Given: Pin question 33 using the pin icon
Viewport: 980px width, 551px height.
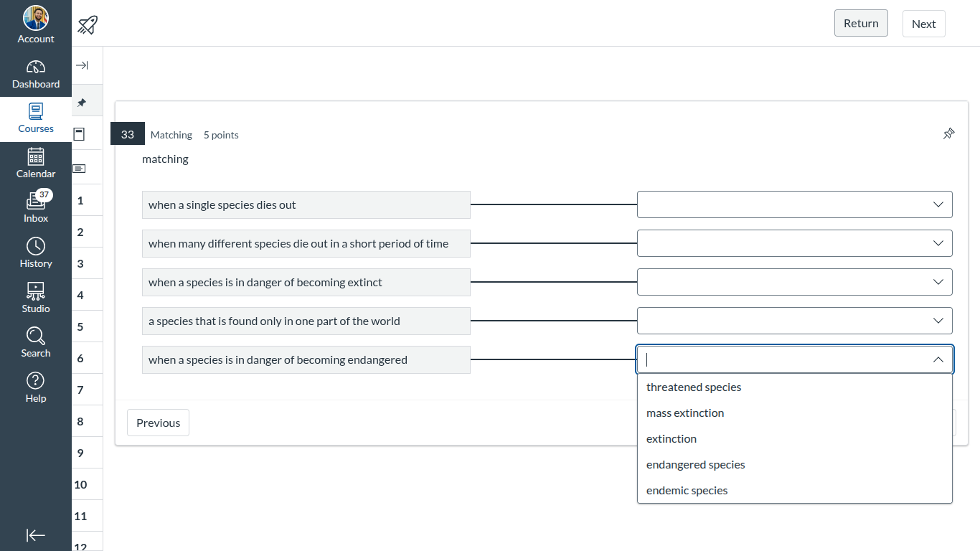Looking at the screenshot, I should pos(948,134).
